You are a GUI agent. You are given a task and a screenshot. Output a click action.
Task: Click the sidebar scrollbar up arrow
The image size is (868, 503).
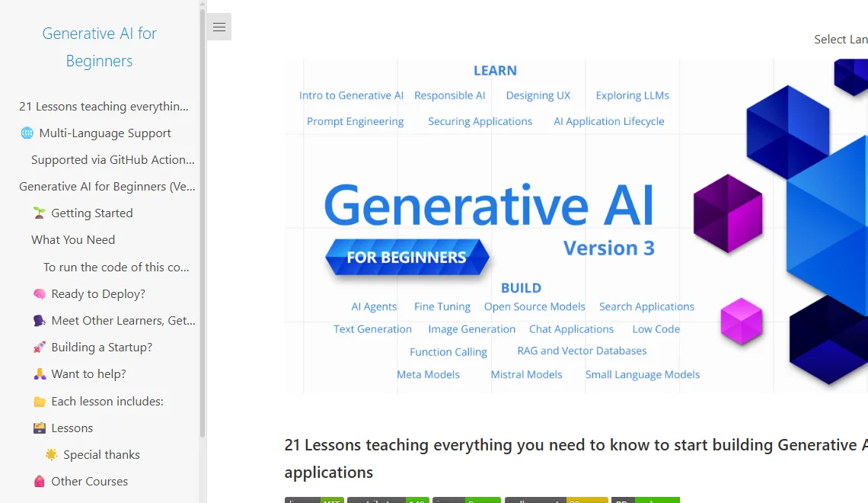click(x=203, y=3)
